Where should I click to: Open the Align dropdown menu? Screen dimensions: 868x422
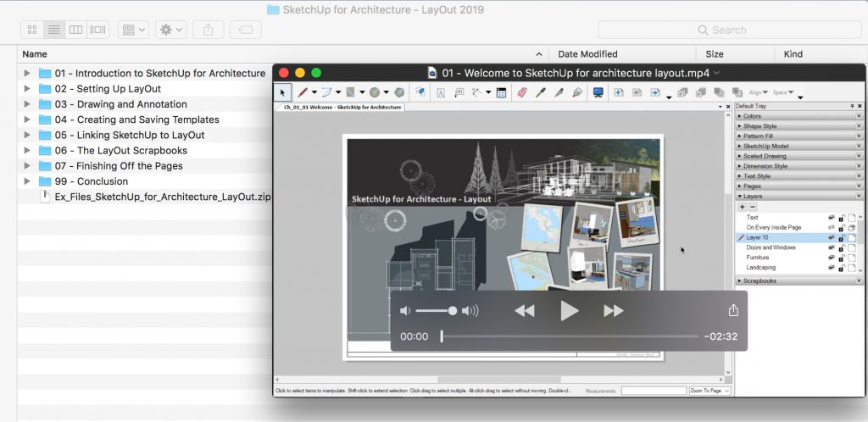pyautogui.click(x=758, y=92)
